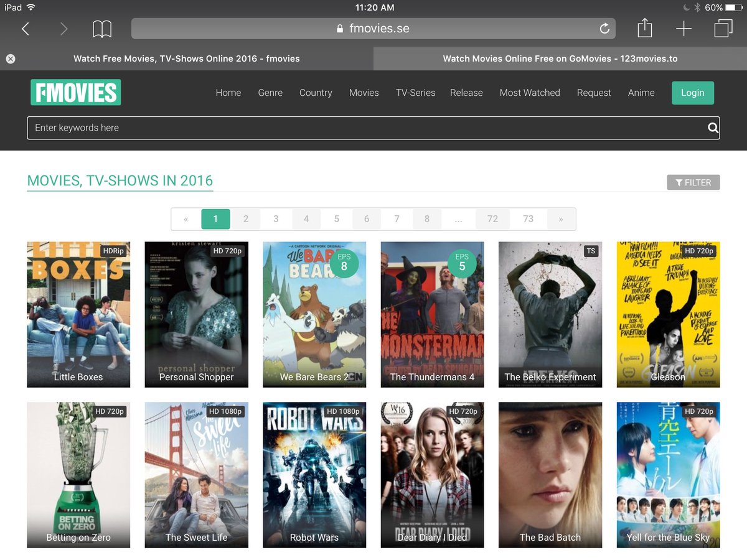Open the Yell for the Blue Sky poster
The height and width of the screenshot is (560, 747).
tap(668, 475)
